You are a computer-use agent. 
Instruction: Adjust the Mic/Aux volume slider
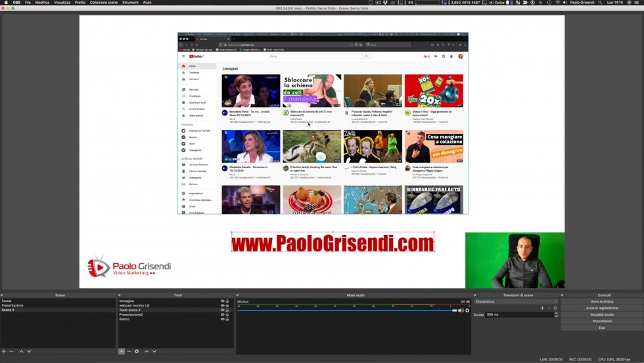tap(347, 310)
